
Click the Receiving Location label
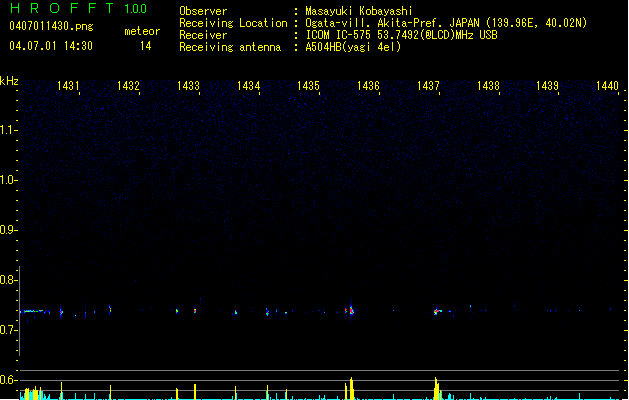[x=233, y=23]
